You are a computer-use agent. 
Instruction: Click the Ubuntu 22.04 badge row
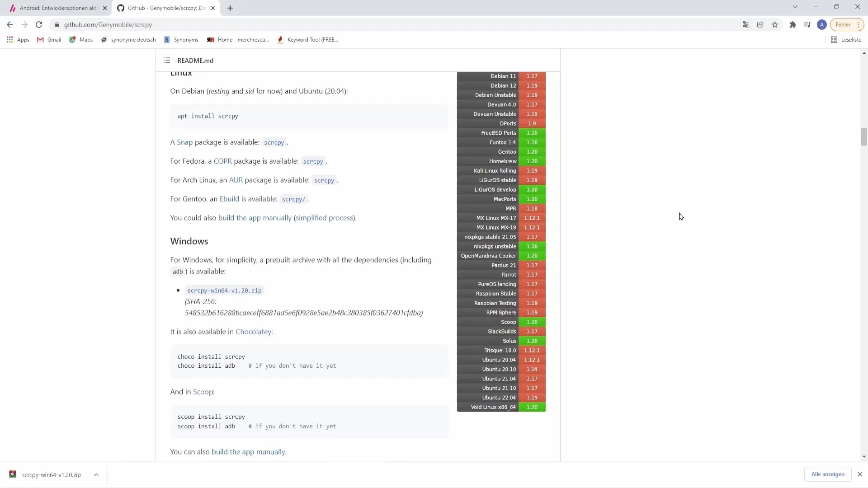(501, 398)
